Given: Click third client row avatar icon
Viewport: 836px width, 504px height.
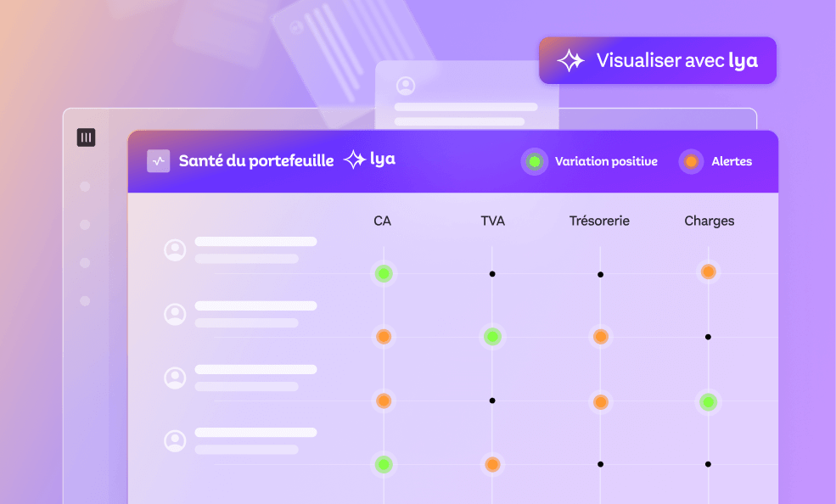Looking at the screenshot, I should pyautogui.click(x=175, y=378).
